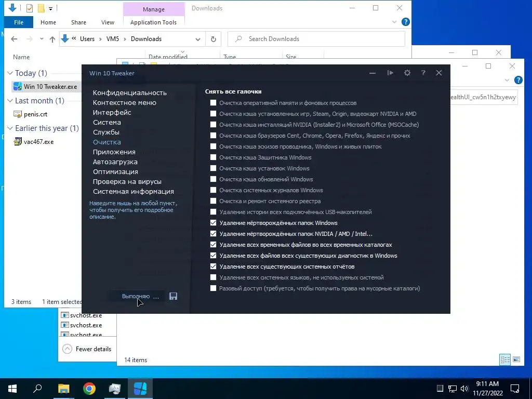
Task: Open the View ribbon tab
Action: (108, 22)
